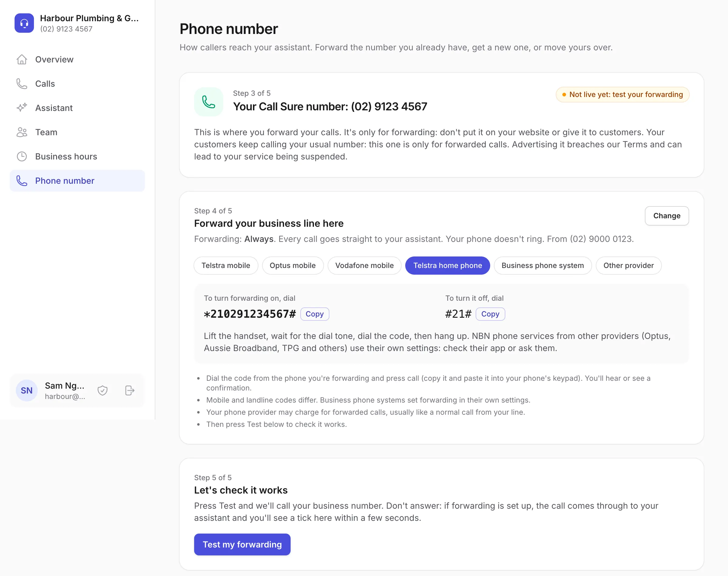Image resolution: width=728 pixels, height=576 pixels.
Task: Open Business hours settings
Action: 77,156
